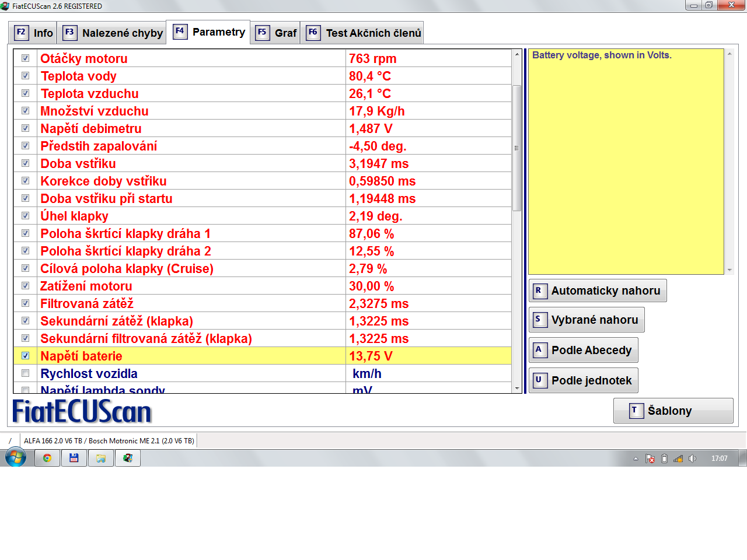This screenshot has width=747, height=560.
Task: Click the Chrome icon in the taskbar
Action: point(47,458)
